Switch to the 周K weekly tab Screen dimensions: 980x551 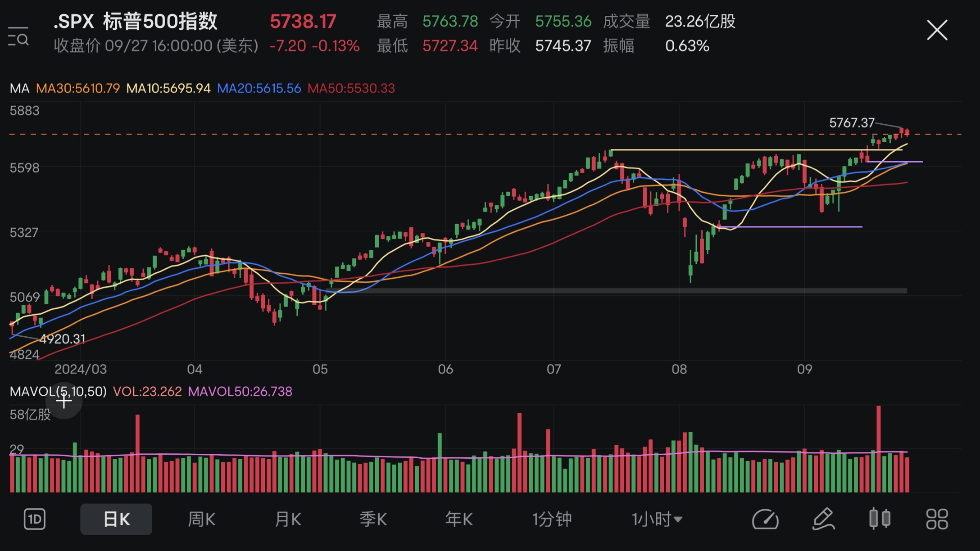pyautogui.click(x=201, y=519)
